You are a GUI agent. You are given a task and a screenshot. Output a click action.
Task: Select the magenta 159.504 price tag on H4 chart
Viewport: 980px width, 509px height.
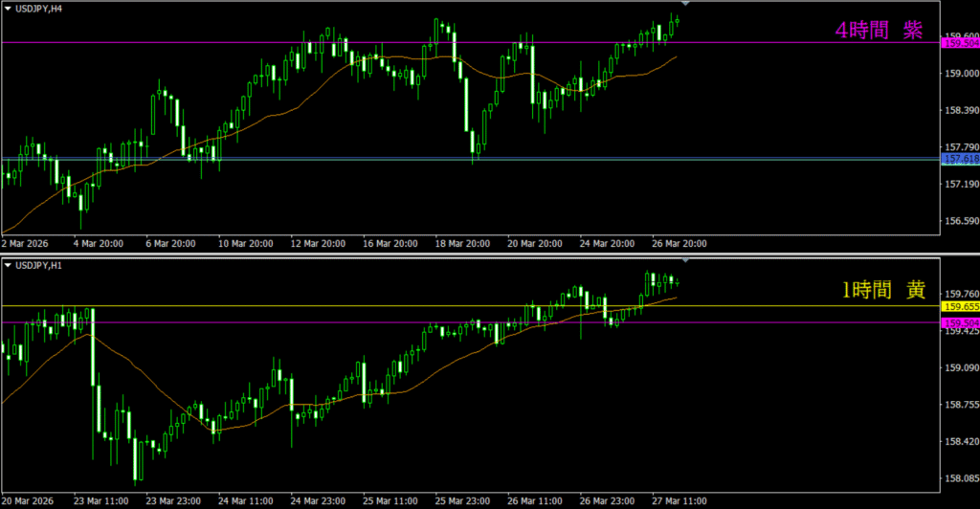(x=960, y=43)
